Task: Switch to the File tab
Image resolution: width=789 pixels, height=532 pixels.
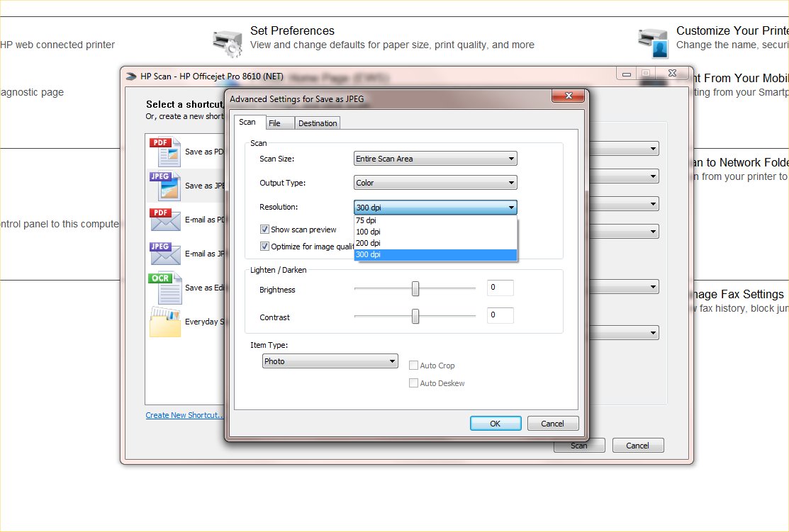Action: 274,123
